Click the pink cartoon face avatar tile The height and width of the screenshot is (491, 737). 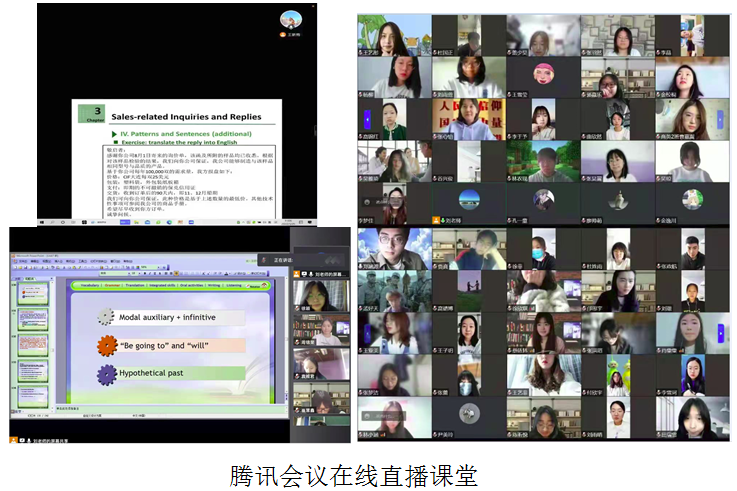(x=544, y=74)
